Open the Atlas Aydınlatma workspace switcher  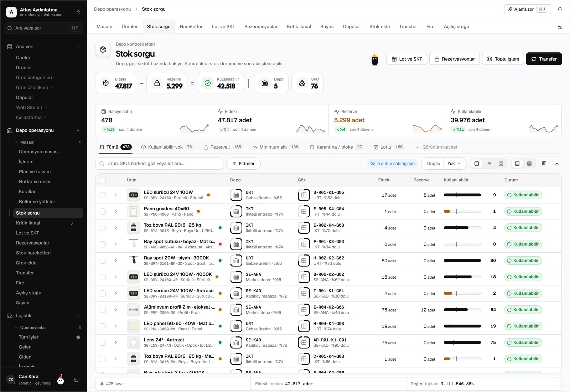point(43,12)
